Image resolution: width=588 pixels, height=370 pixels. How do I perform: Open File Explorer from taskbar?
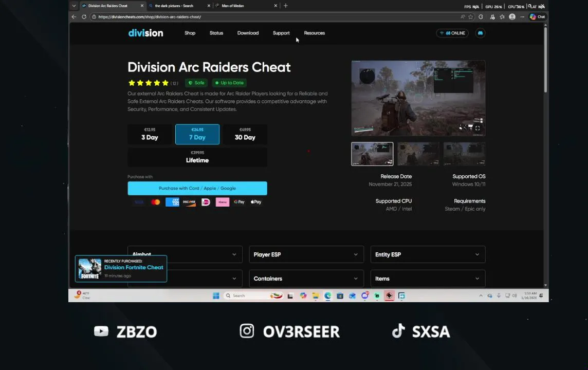tap(316, 296)
